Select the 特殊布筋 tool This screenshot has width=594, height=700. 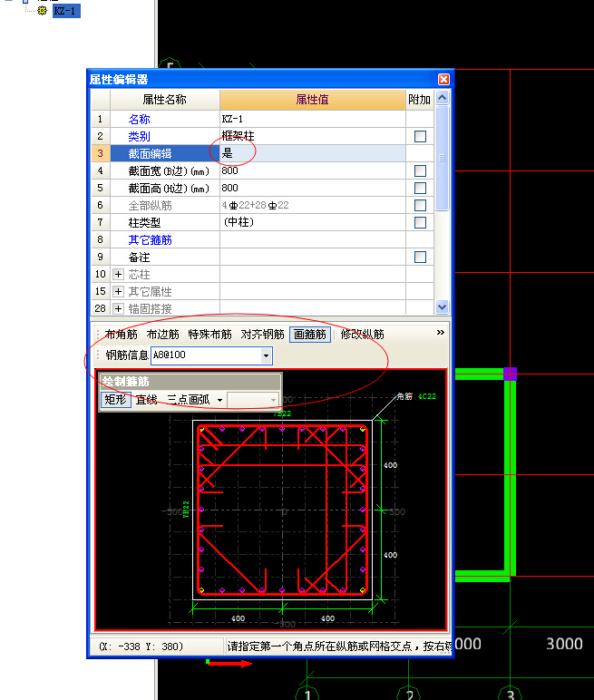209,335
